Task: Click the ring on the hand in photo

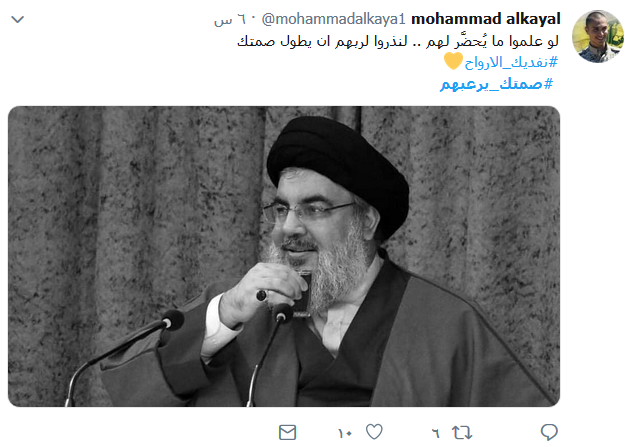Action: click(x=262, y=295)
